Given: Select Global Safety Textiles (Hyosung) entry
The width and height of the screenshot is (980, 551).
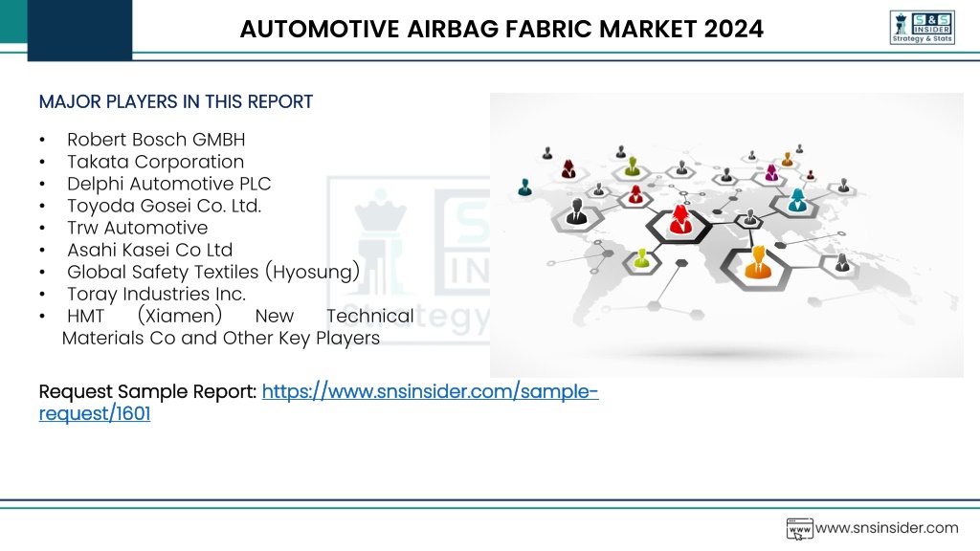Looking at the screenshot, I should (x=213, y=272).
